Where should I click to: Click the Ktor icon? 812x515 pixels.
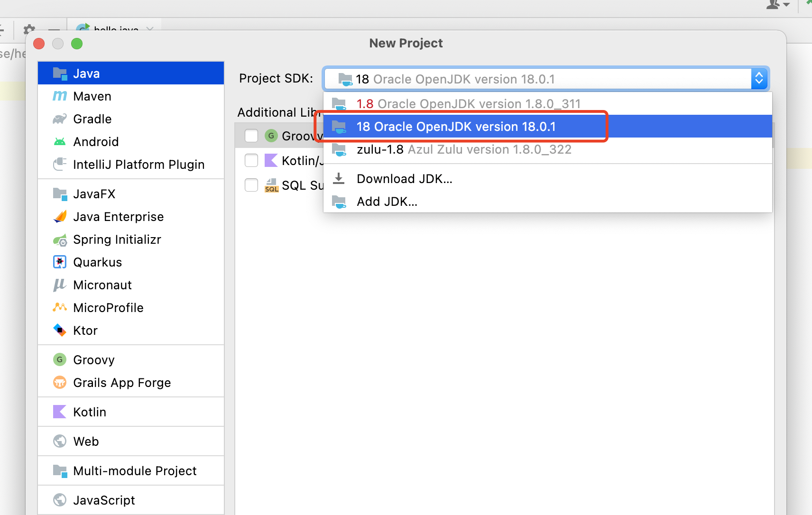pos(60,331)
